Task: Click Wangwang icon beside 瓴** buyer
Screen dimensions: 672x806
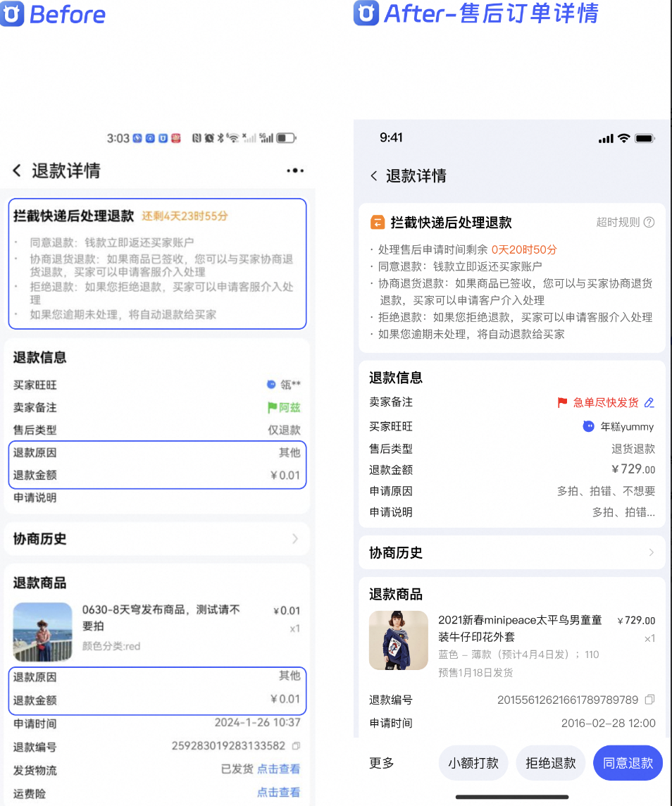Action: pyautogui.click(x=271, y=385)
